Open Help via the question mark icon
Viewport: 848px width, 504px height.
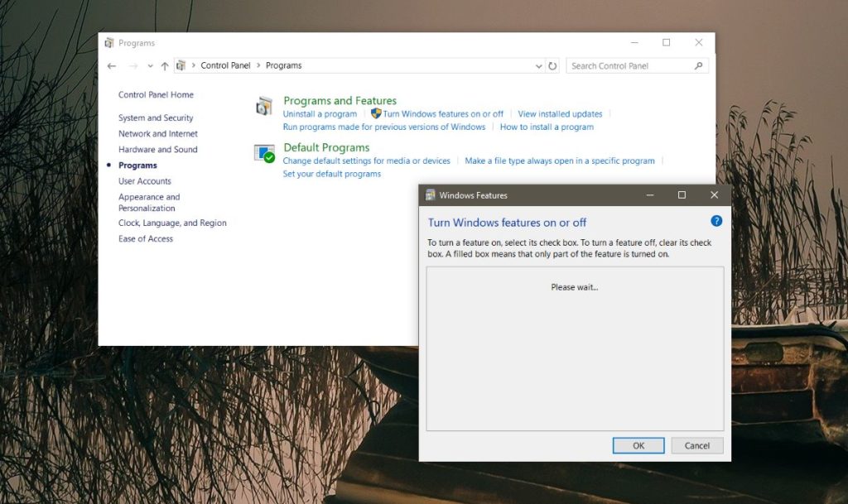[715, 221]
